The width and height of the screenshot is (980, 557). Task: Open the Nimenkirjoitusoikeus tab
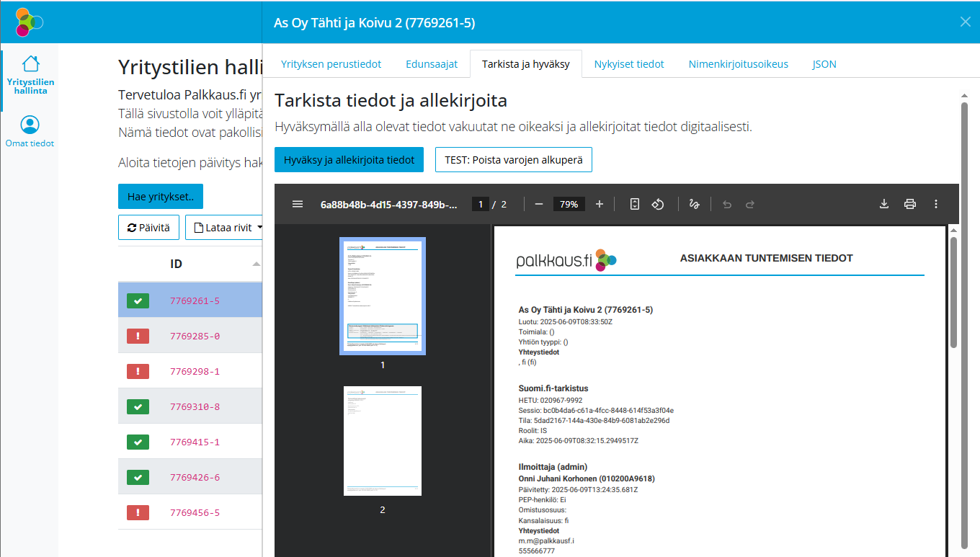point(738,64)
